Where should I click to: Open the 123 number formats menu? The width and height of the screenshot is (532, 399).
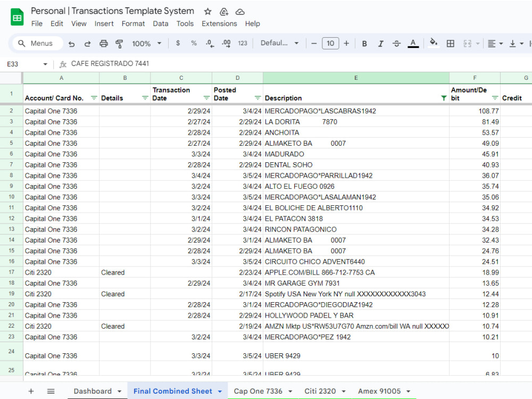coord(243,43)
